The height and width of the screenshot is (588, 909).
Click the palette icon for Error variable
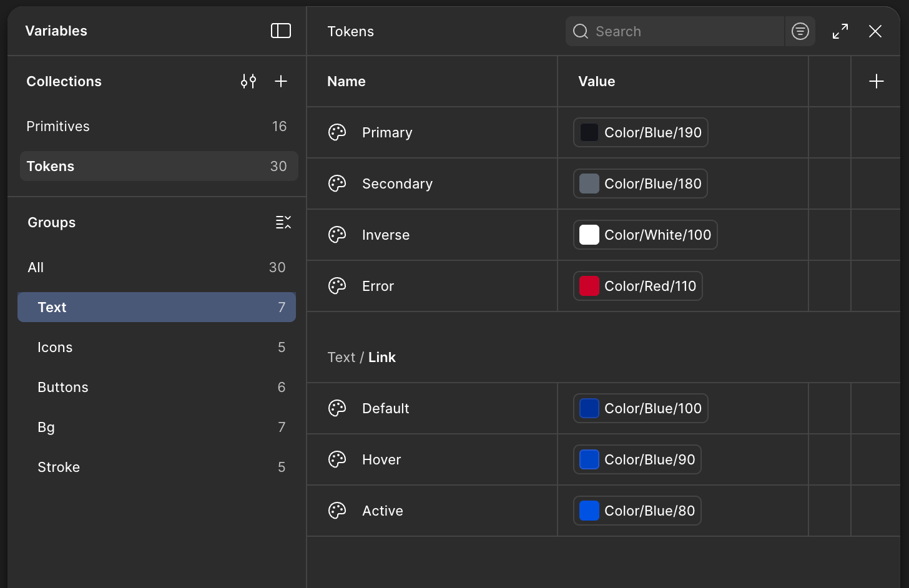tap(337, 286)
